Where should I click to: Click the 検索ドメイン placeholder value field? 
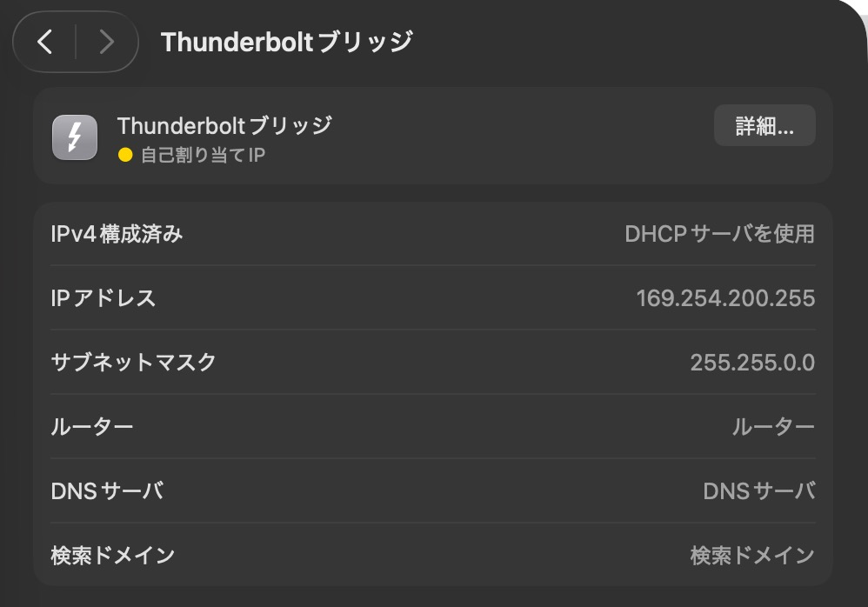point(752,555)
